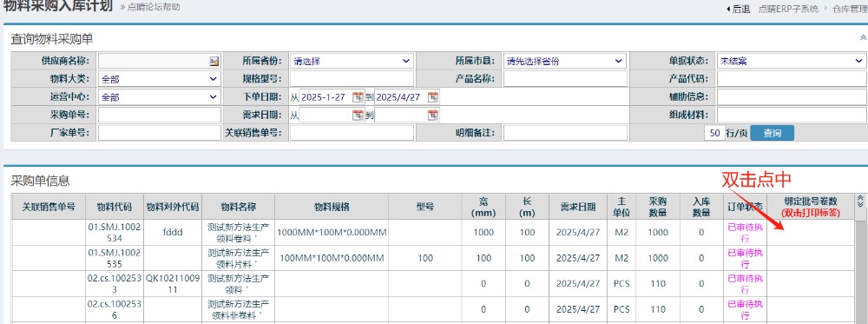Expand the 物料大类 dropdown
Viewport: 868px width, 324px height.
(x=160, y=79)
